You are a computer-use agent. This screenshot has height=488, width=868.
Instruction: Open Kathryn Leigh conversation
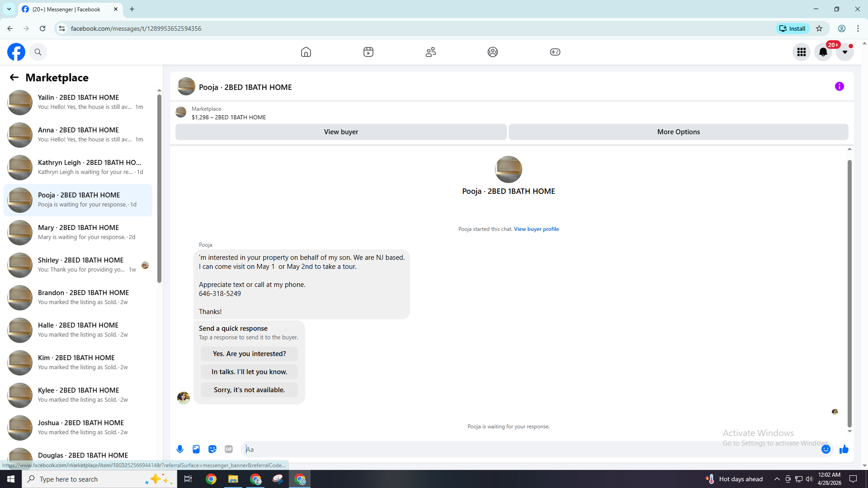pos(78,167)
